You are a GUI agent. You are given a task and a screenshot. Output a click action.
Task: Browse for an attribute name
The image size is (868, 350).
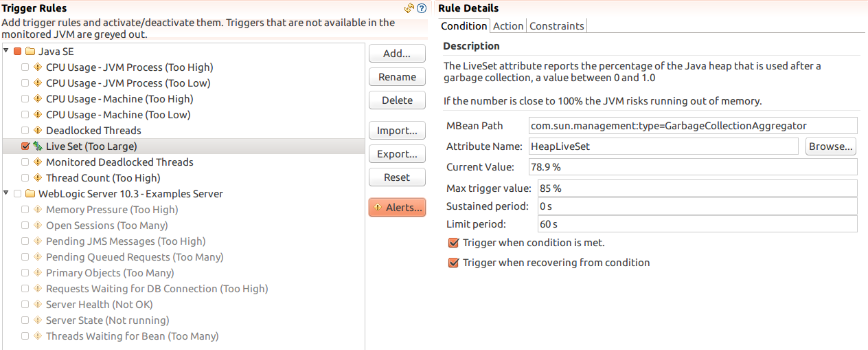click(831, 146)
